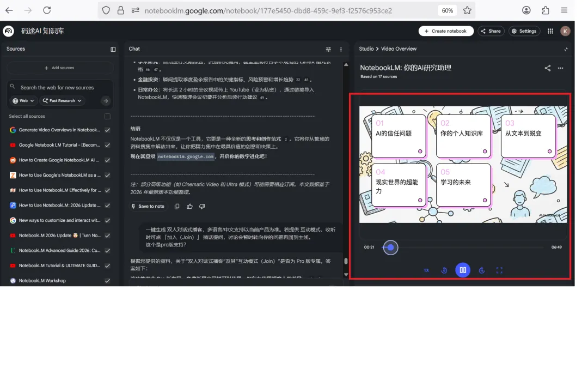Pause the video overview playback
This screenshot has height=368, width=588.
point(463,270)
